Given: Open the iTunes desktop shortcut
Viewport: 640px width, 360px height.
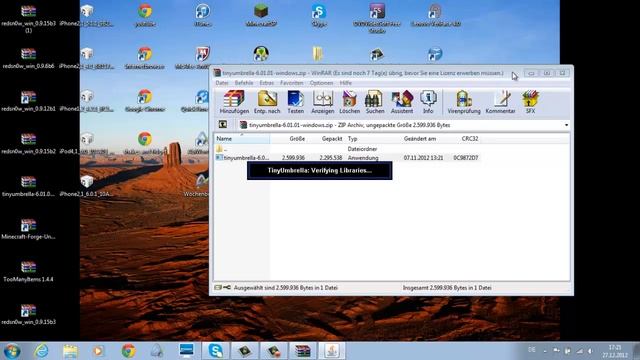Looking at the screenshot, I should pyautogui.click(x=203, y=16).
